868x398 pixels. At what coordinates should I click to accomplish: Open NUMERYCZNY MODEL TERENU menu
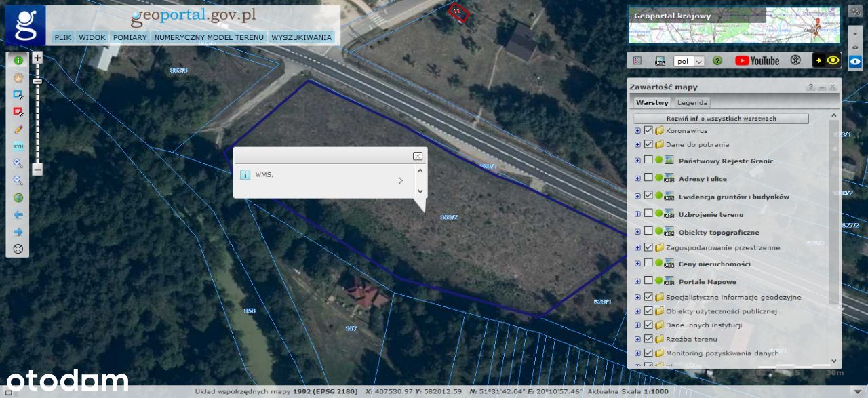point(209,37)
